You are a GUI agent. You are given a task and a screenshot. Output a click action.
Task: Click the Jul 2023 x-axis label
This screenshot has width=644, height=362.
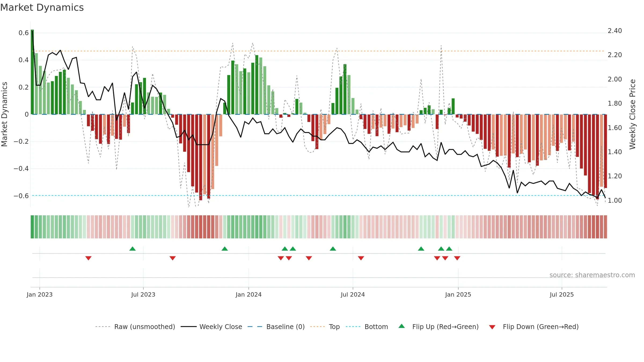(x=143, y=294)
